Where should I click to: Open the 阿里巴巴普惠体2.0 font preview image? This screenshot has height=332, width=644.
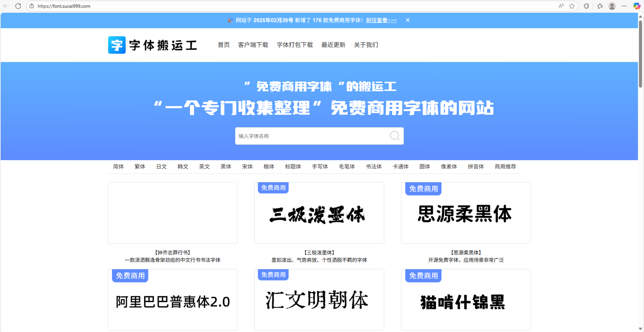173,300
